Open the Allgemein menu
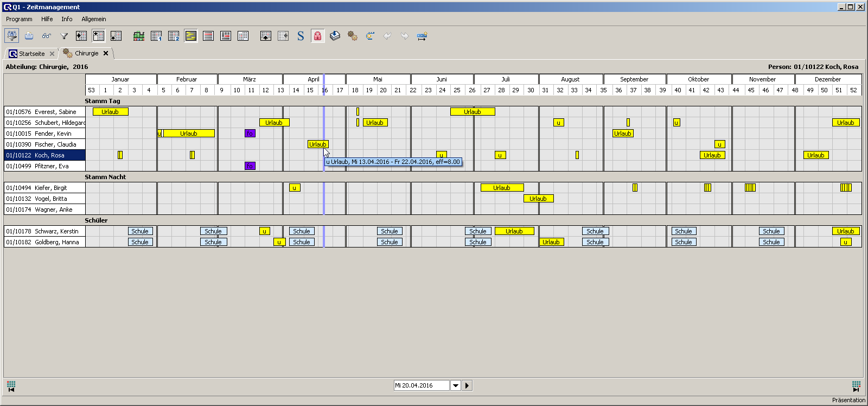Image resolution: width=868 pixels, height=406 pixels. click(94, 19)
